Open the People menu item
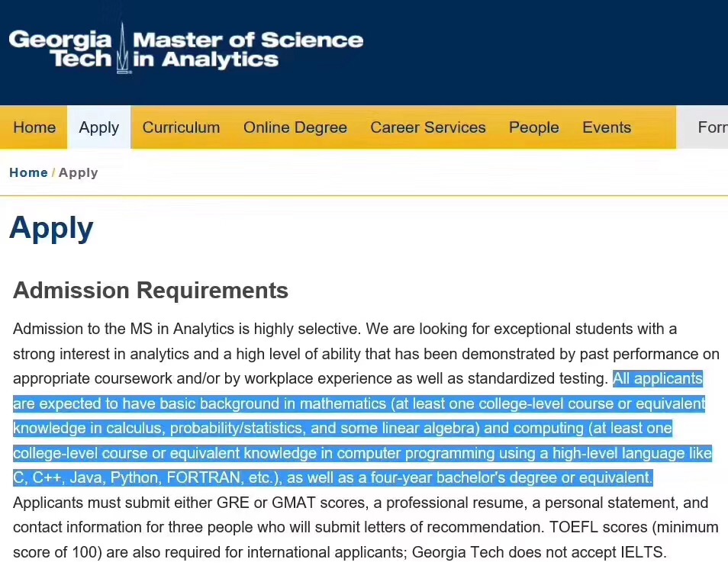 pyautogui.click(x=534, y=127)
